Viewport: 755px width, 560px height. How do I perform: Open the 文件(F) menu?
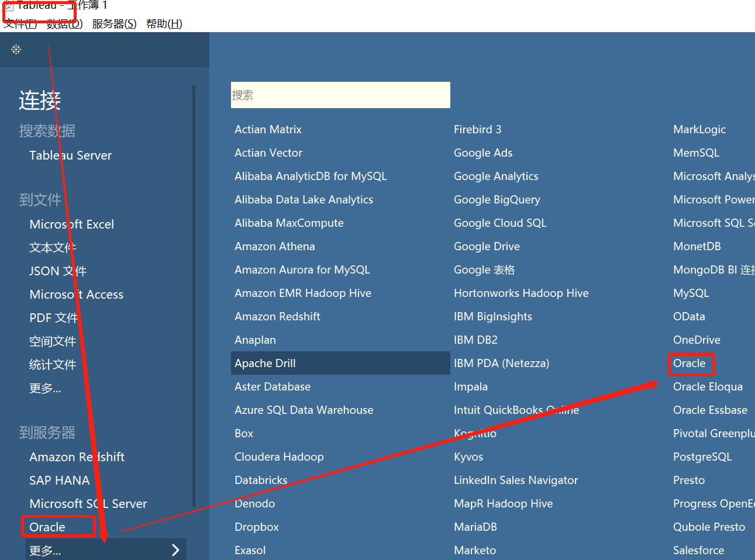coord(20,24)
